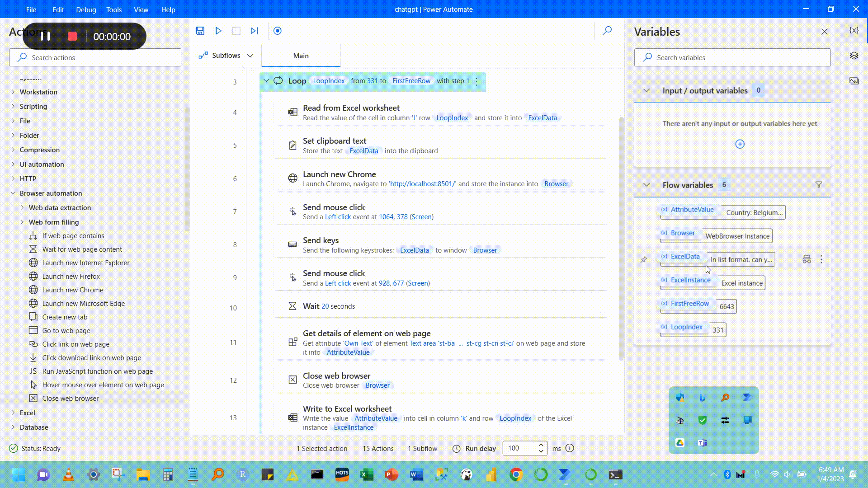This screenshot has width=868, height=488.
Task: Open the File menu
Action: (31, 9)
